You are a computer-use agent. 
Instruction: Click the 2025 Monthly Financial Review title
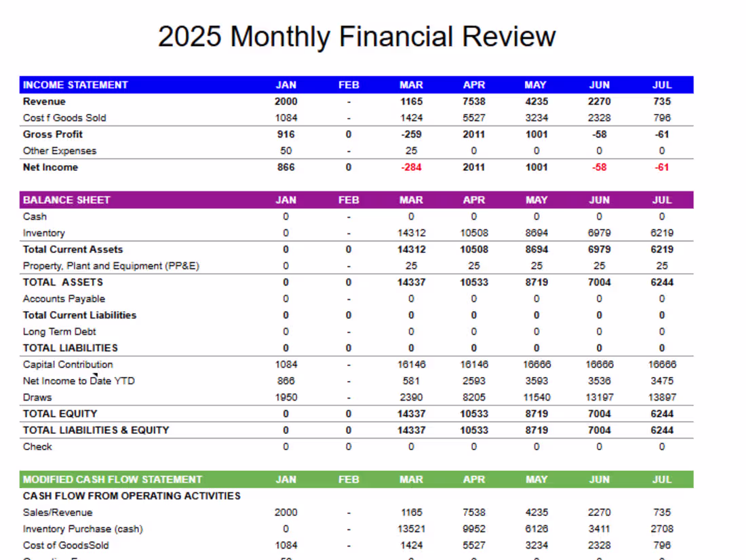pos(355,37)
